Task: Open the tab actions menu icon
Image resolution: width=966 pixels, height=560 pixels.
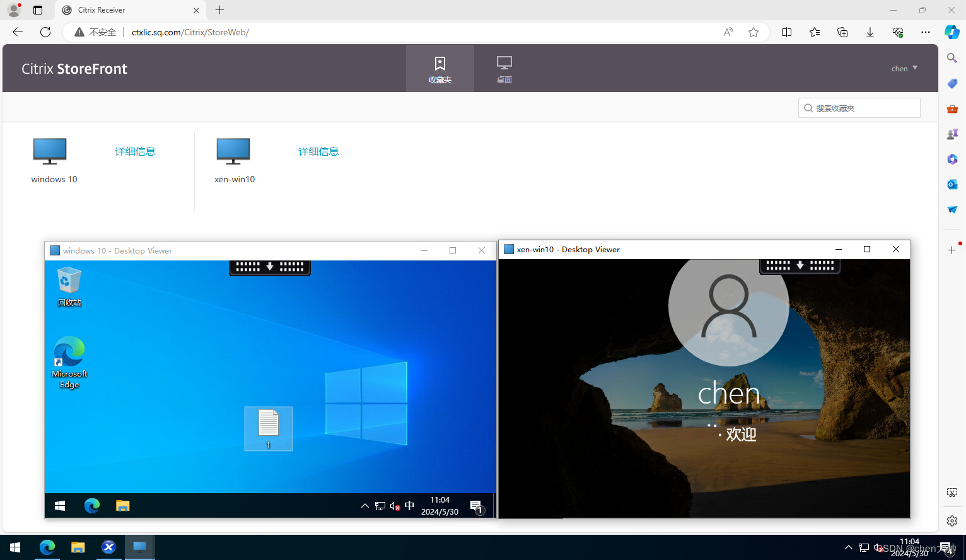Action: (x=38, y=10)
